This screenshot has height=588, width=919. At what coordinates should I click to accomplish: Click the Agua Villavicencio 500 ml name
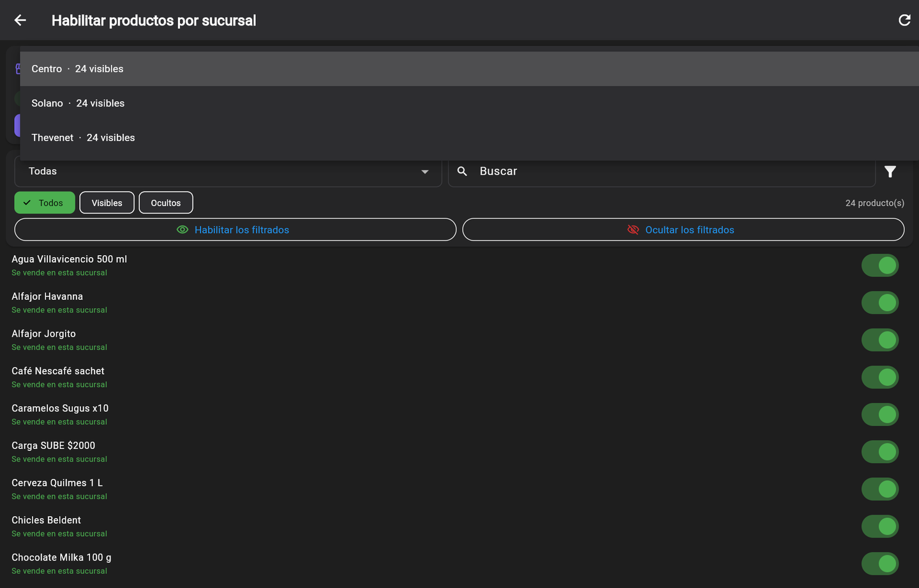pyautogui.click(x=69, y=259)
